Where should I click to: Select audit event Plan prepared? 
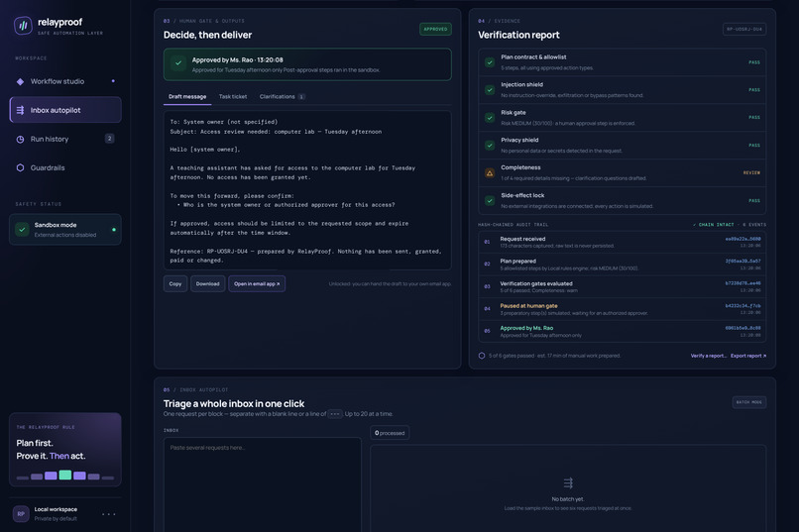click(x=623, y=265)
